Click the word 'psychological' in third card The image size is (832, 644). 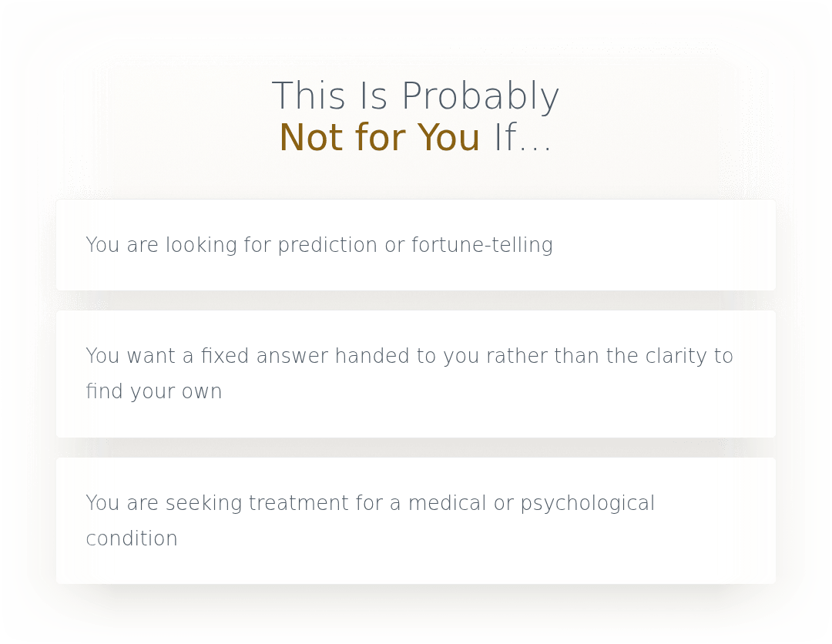tap(587, 503)
